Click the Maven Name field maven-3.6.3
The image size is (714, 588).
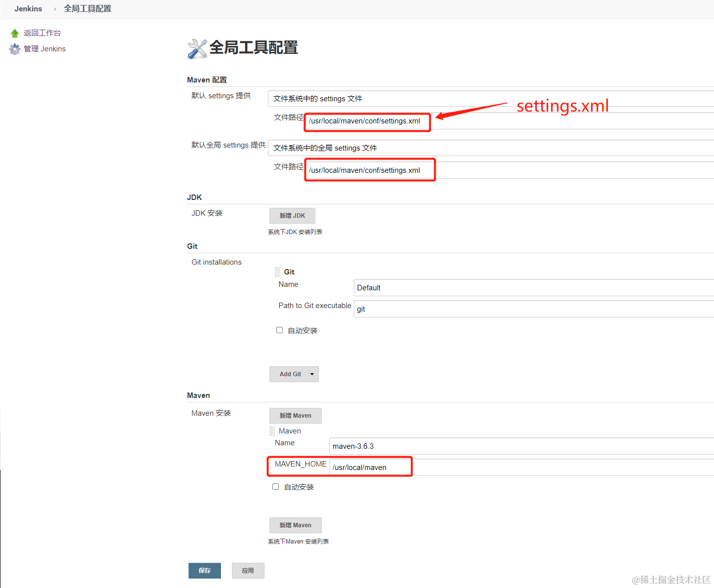522,446
